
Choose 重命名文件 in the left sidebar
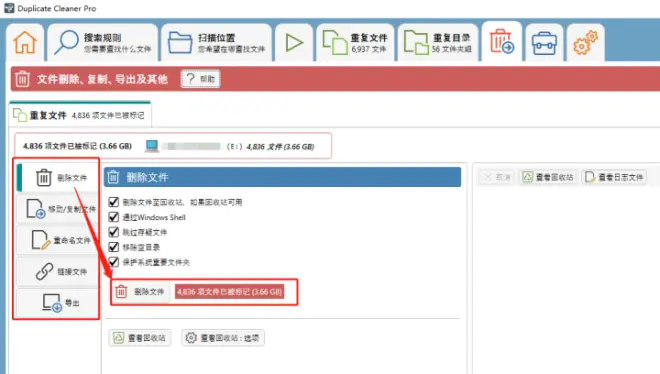coord(58,240)
